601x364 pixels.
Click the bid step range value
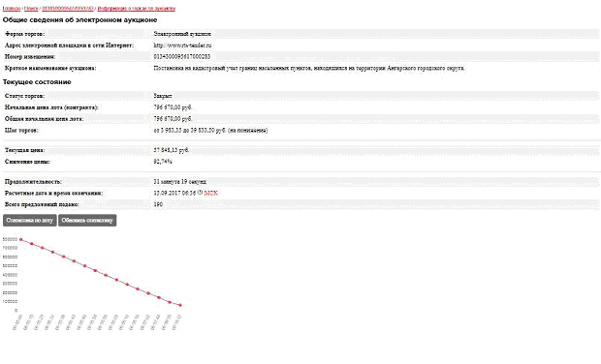tap(210, 131)
